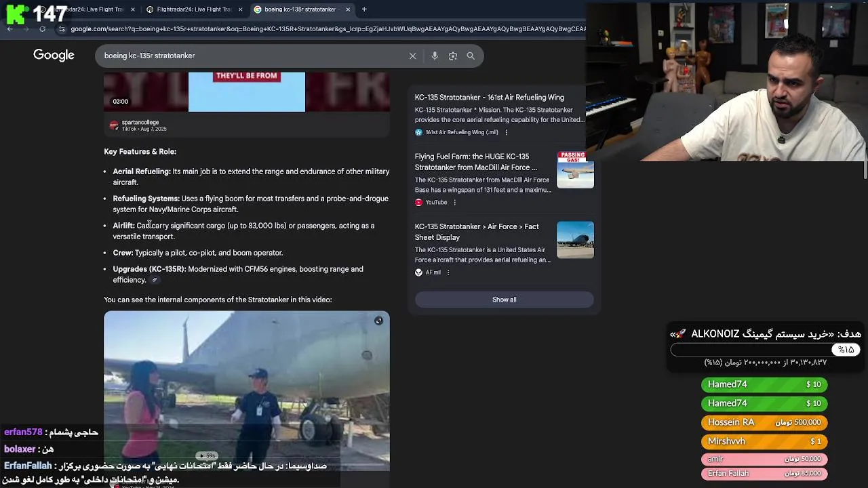This screenshot has height=488, width=868.
Task: Click the Kick logo overlay
Action: pos(17,14)
